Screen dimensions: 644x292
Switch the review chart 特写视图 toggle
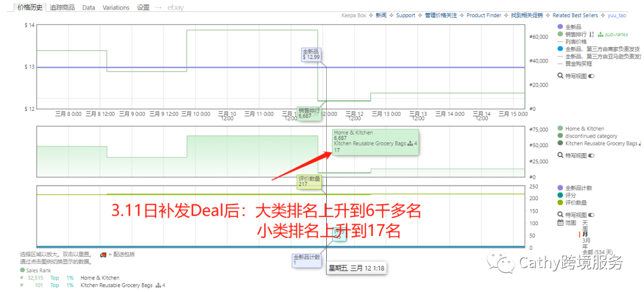point(592,215)
